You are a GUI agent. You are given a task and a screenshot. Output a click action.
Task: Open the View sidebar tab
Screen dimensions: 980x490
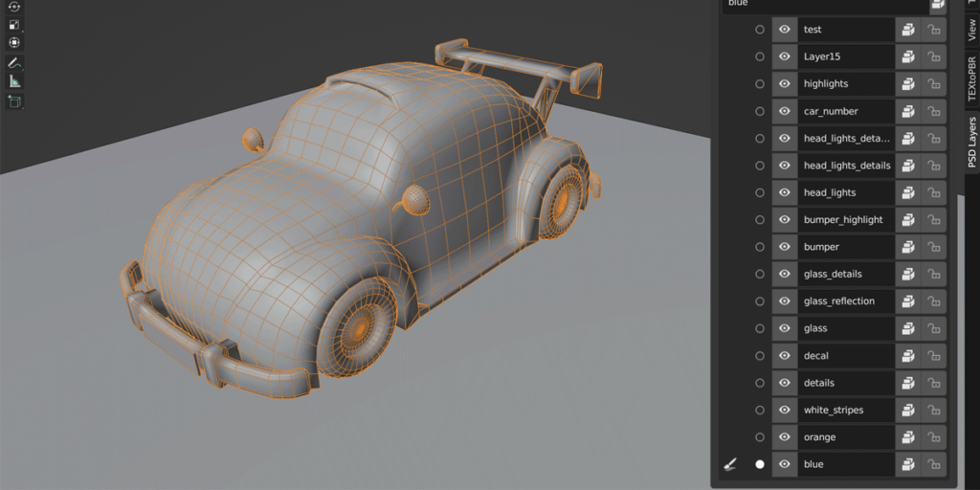tap(972, 30)
